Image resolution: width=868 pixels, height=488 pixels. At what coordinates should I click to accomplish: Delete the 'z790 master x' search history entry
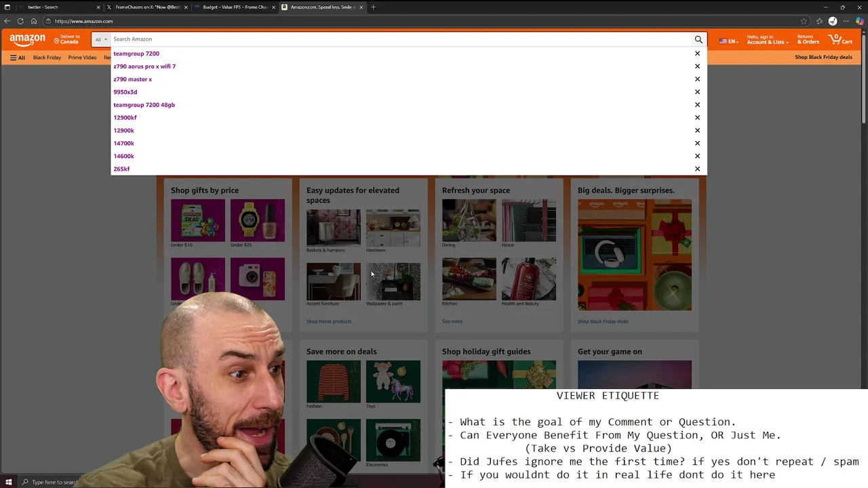click(x=697, y=79)
